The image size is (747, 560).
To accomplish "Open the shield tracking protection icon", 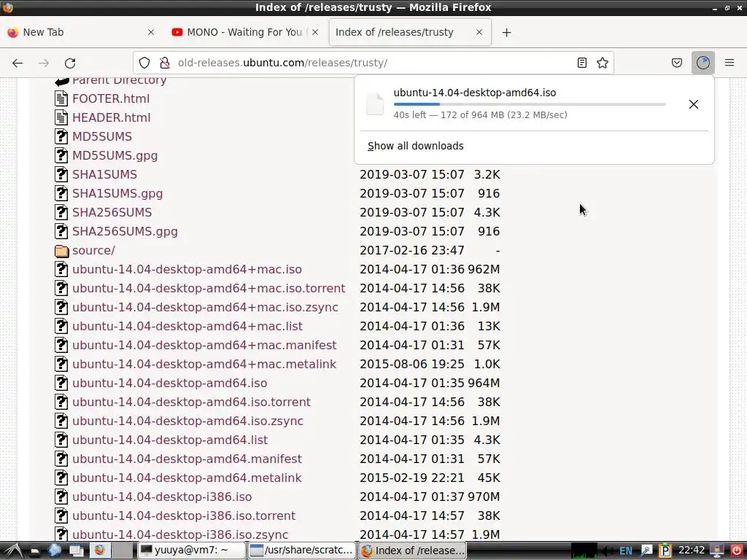I will click(144, 63).
